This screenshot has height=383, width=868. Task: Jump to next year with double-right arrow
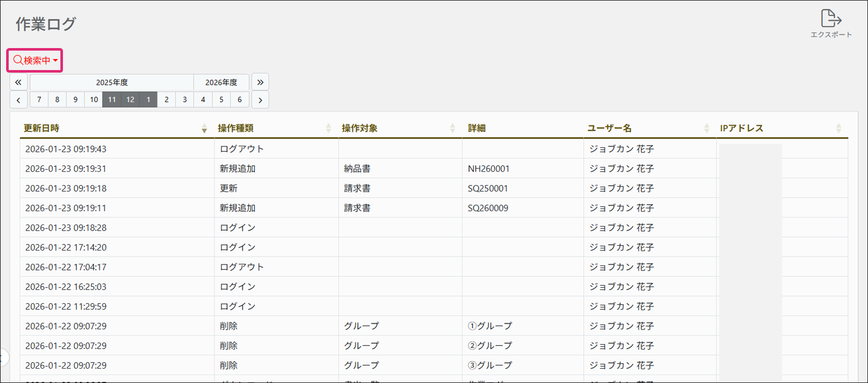coord(260,82)
